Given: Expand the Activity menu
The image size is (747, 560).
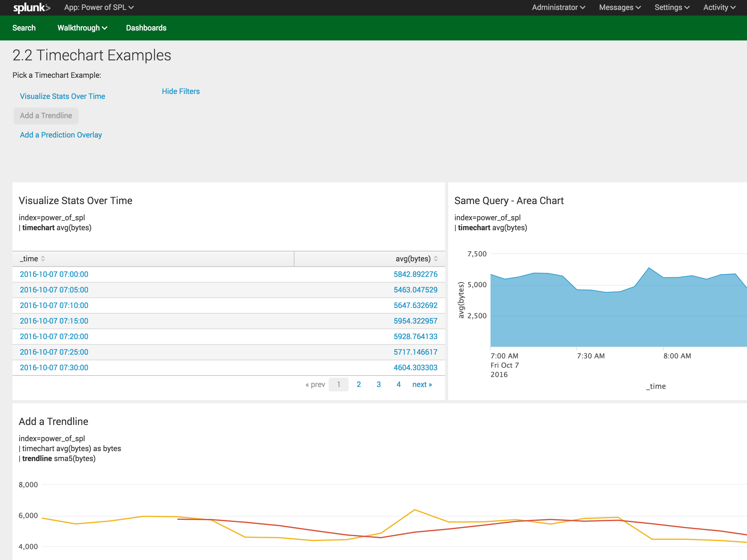Looking at the screenshot, I should click(x=719, y=7).
